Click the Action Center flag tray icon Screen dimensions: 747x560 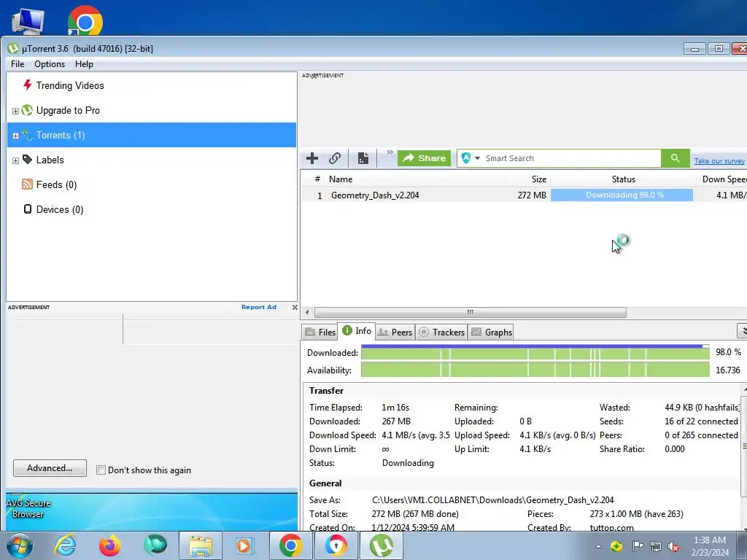pyautogui.click(x=637, y=546)
